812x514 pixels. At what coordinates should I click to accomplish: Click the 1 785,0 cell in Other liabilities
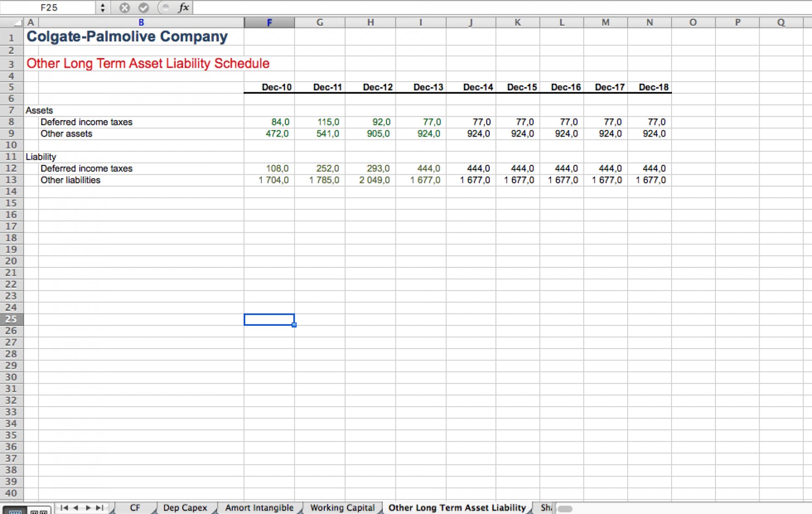[x=320, y=180]
